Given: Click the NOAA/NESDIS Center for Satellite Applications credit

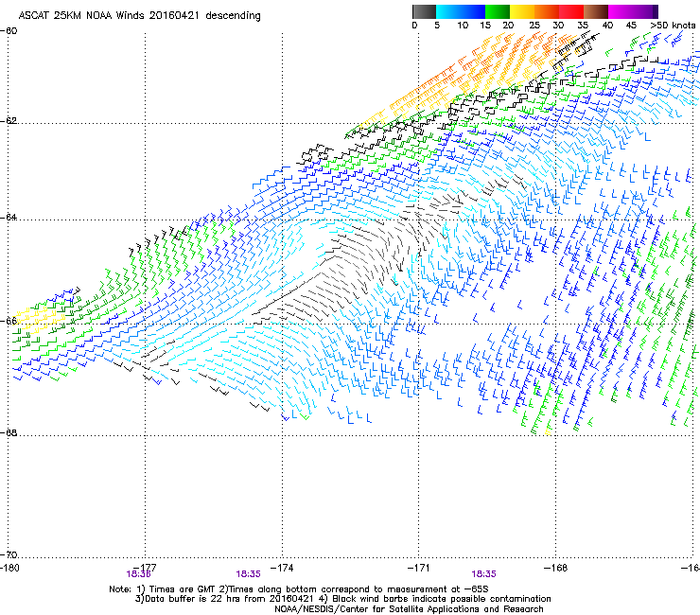Looking at the screenshot, I should click(409, 609).
